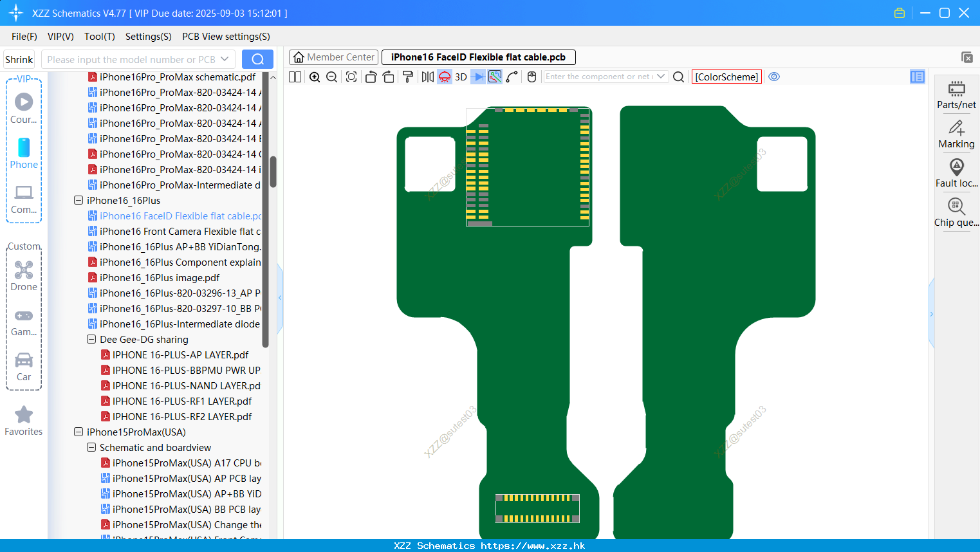Open the PCB View settings(S) menu

(x=226, y=37)
